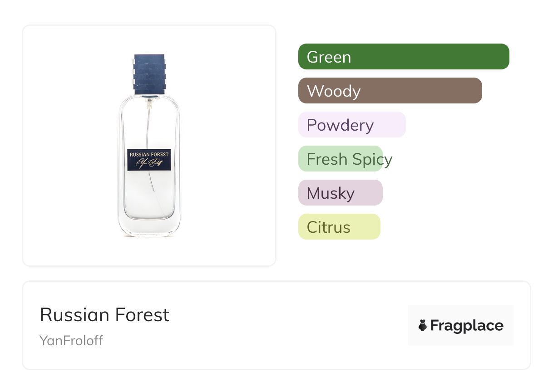Image resolution: width=553 pixels, height=392 pixels.
Task: Choose the Fresh Spicy accord bar
Action: (x=340, y=159)
